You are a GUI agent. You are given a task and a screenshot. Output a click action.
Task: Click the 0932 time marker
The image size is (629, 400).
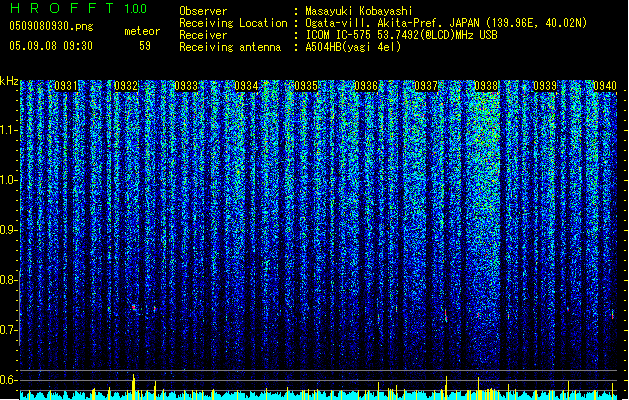point(126,86)
